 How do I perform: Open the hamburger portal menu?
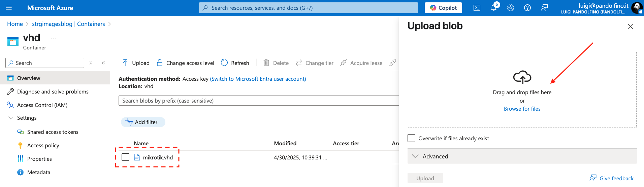click(9, 8)
